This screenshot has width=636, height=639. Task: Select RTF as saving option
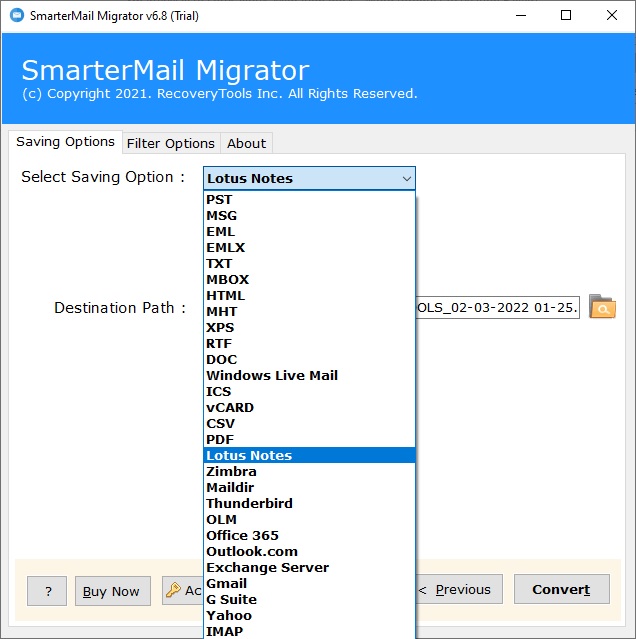(x=309, y=344)
